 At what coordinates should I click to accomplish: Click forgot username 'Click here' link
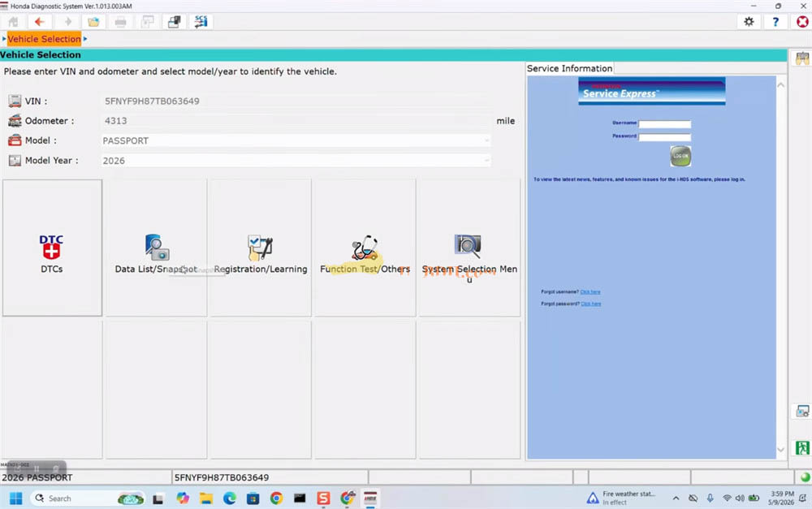pyautogui.click(x=590, y=292)
